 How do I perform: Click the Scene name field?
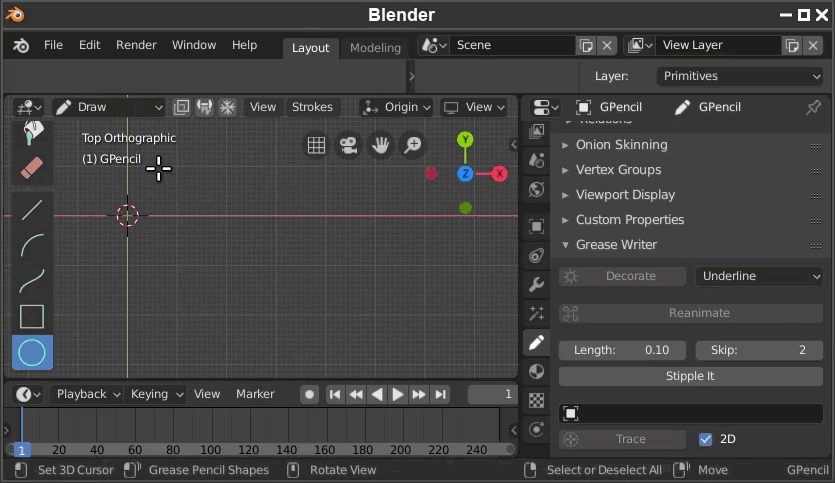(512, 45)
